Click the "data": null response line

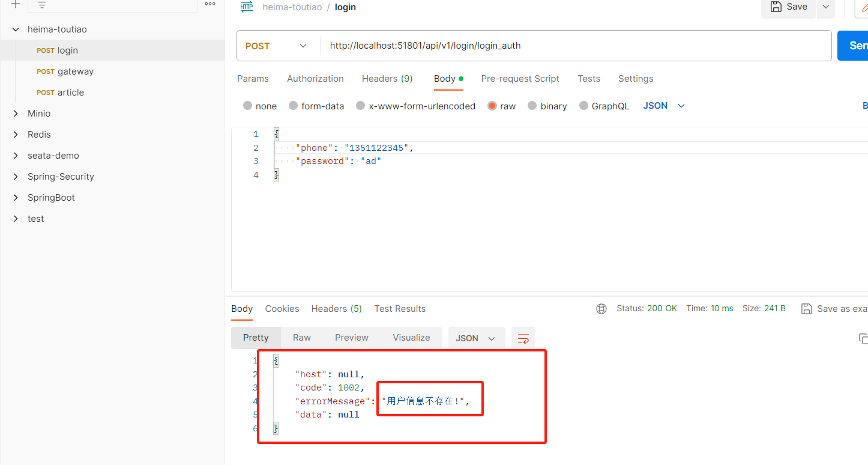327,415
